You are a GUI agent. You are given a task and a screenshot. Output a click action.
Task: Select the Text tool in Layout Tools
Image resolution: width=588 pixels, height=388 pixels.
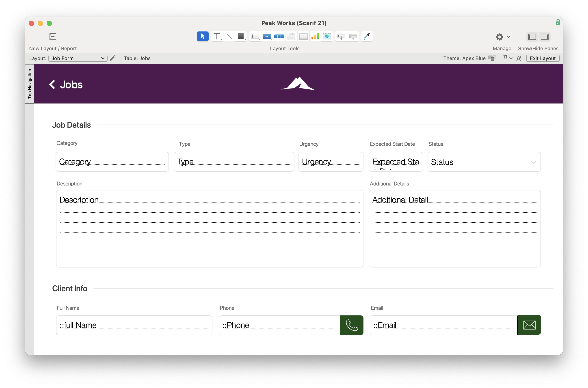(216, 36)
